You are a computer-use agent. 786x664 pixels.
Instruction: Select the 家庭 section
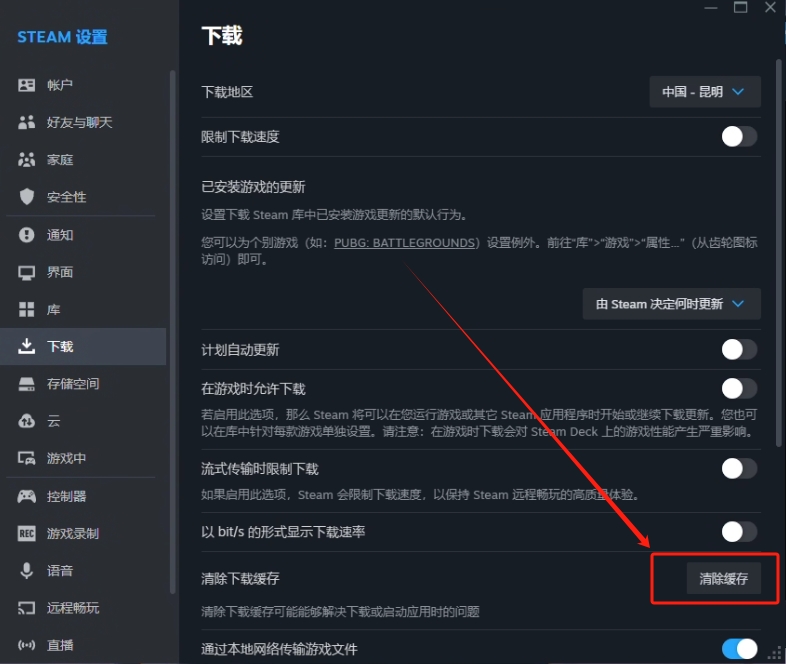pos(83,159)
